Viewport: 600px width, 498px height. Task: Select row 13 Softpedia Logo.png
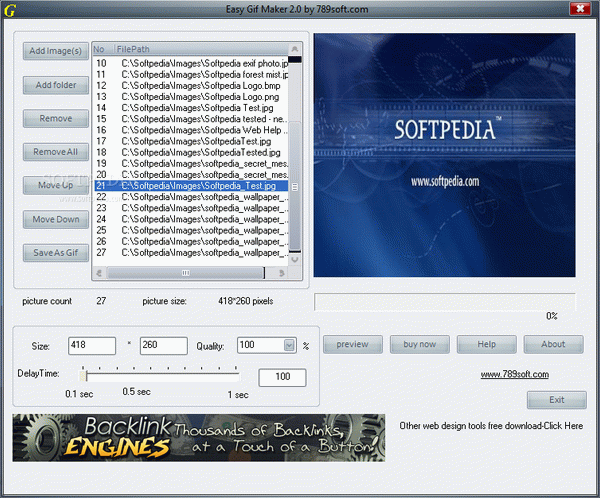click(191, 96)
